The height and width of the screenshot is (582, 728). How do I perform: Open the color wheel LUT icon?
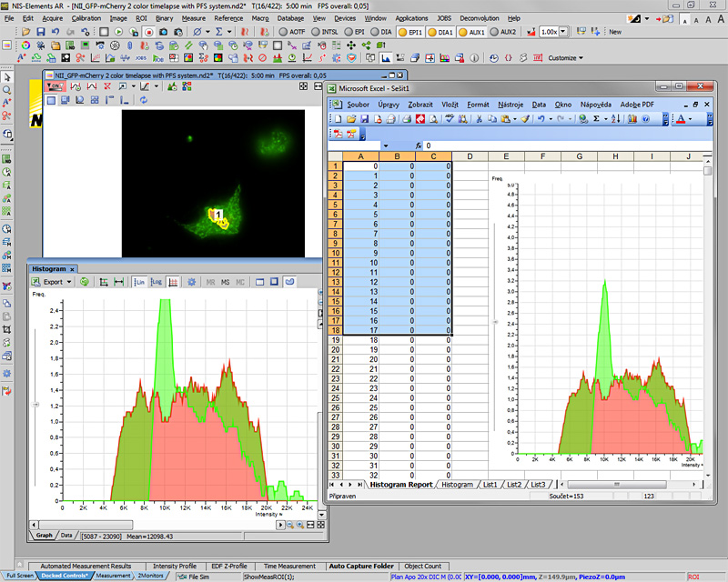pos(25,45)
